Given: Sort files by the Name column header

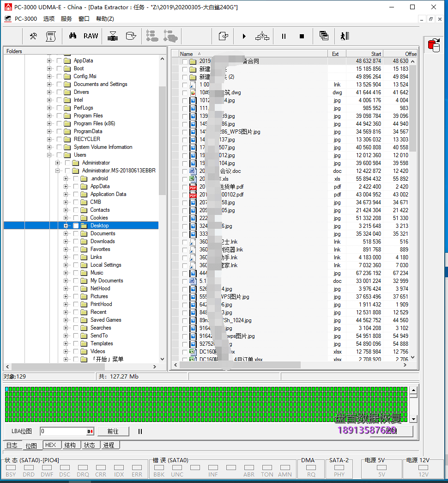Looking at the screenshot, I should [x=253, y=54].
